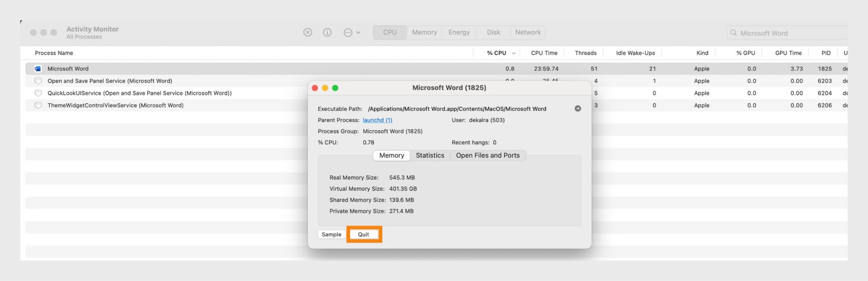Sort by the Idle Wake-Ups column header
The height and width of the screenshot is (281, 868).
pos(635,53)
